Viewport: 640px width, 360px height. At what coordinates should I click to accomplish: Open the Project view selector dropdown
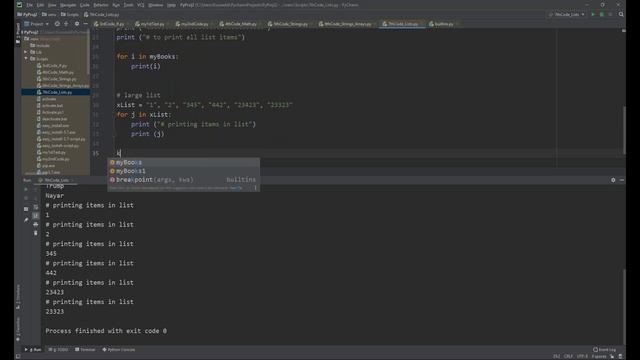pos(36,24)
